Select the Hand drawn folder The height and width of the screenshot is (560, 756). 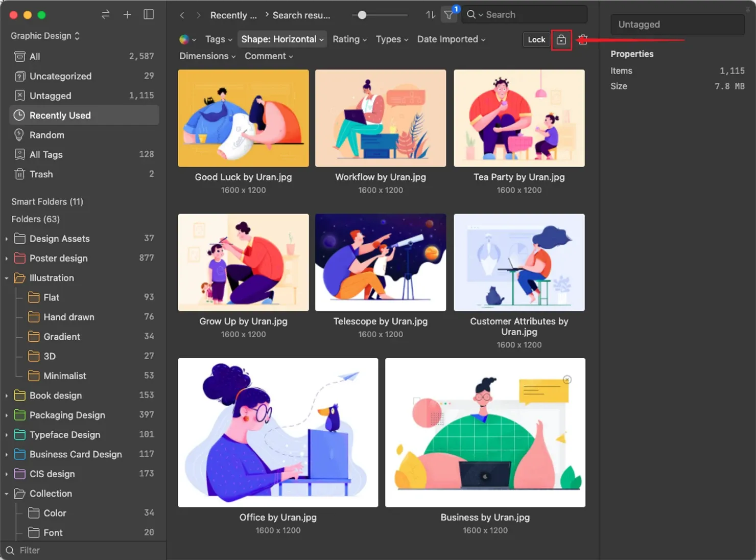92,317
